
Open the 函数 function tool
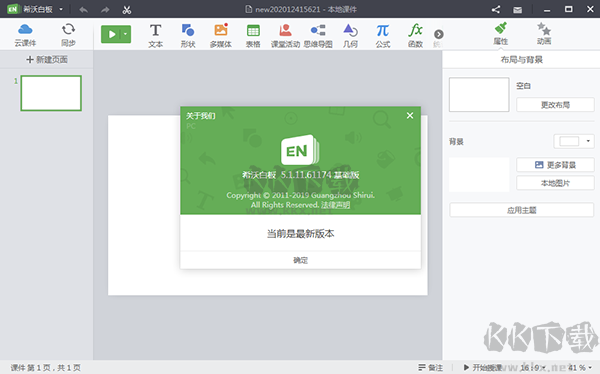point(415,36)
